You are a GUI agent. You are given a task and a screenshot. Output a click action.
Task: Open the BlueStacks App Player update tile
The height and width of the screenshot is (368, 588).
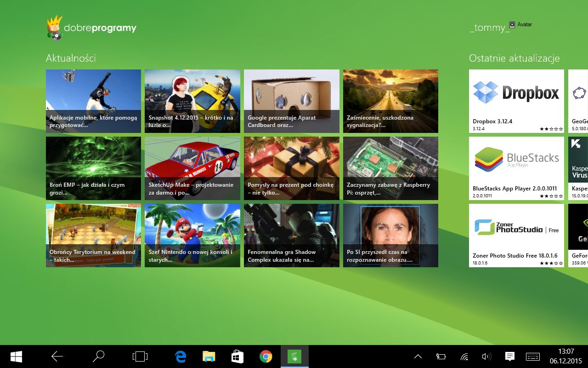pos(516,168)
